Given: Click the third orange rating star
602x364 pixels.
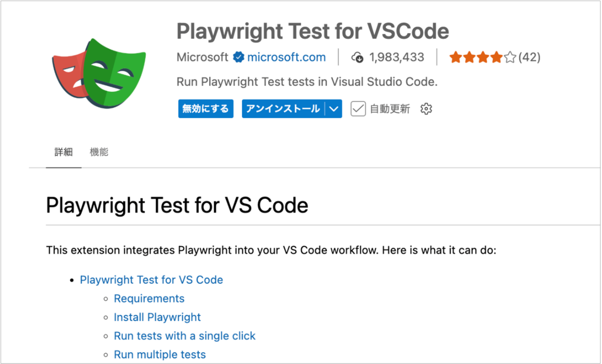Looking at the screenshot, I should 483,57.
